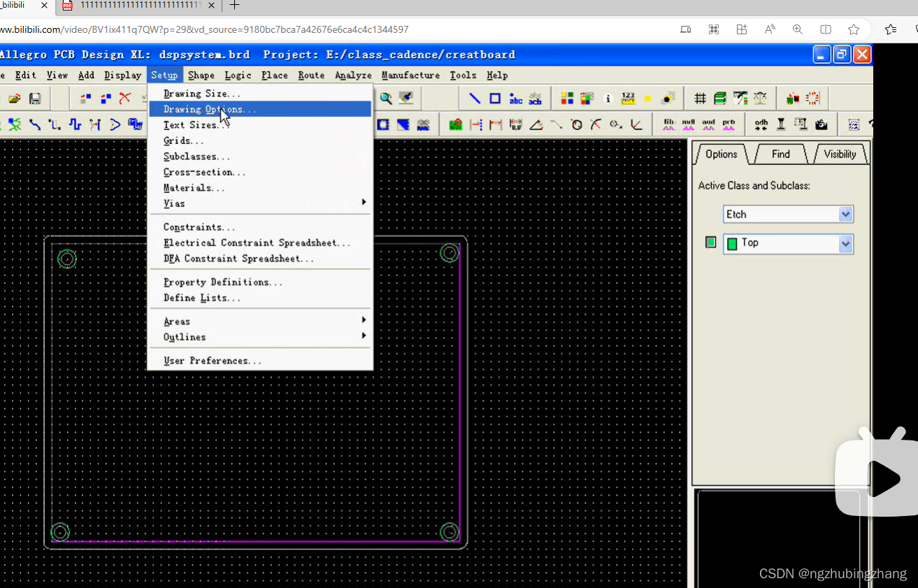Toggle the Top subclass visibility box
The image size is (918, 588).
pyautogui.click(x=711, y=243)
